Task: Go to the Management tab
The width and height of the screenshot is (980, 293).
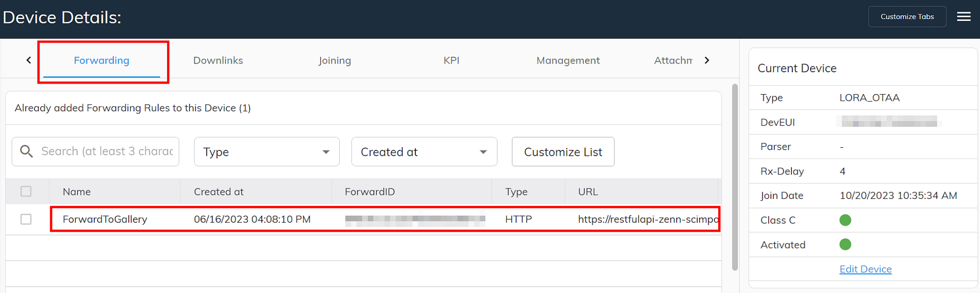Action: (x=568, y=61)
